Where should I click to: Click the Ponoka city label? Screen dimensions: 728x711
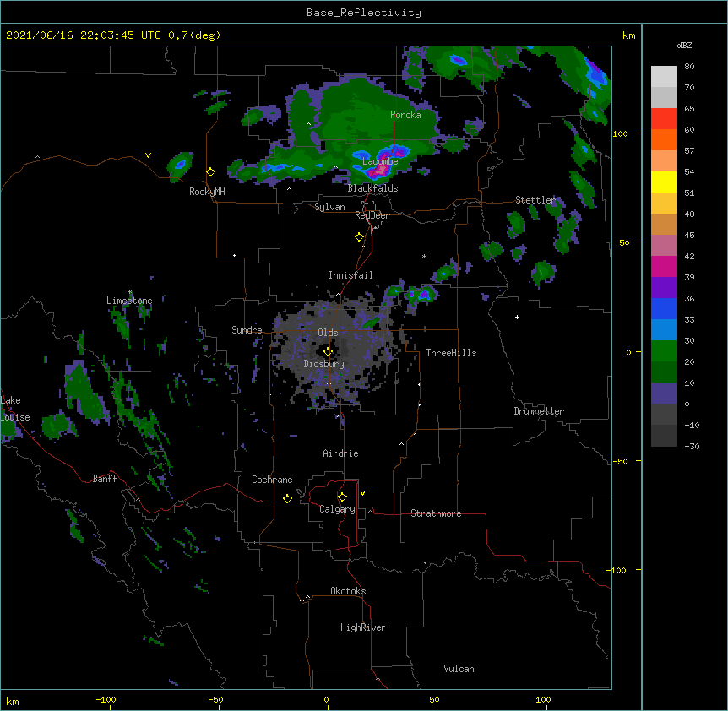click(x=405, y=115)
